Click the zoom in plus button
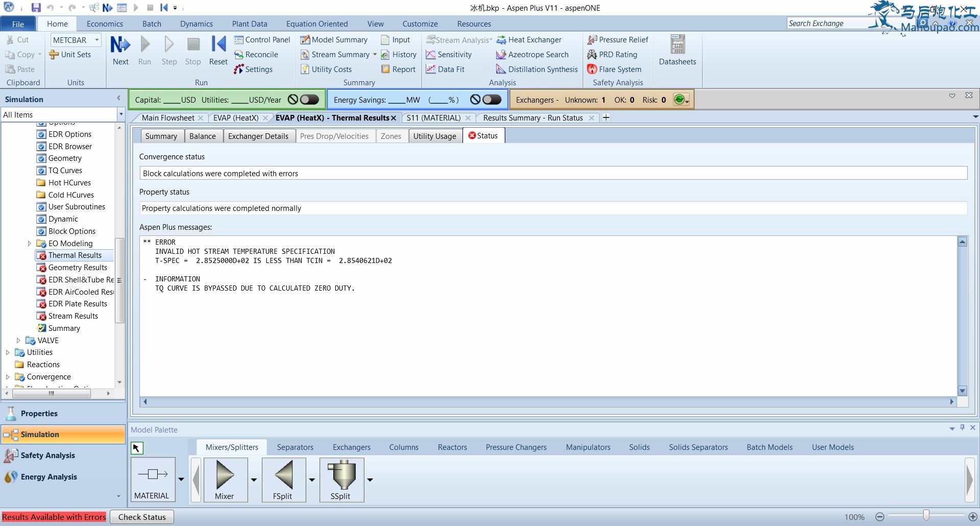 click(973, 517)
